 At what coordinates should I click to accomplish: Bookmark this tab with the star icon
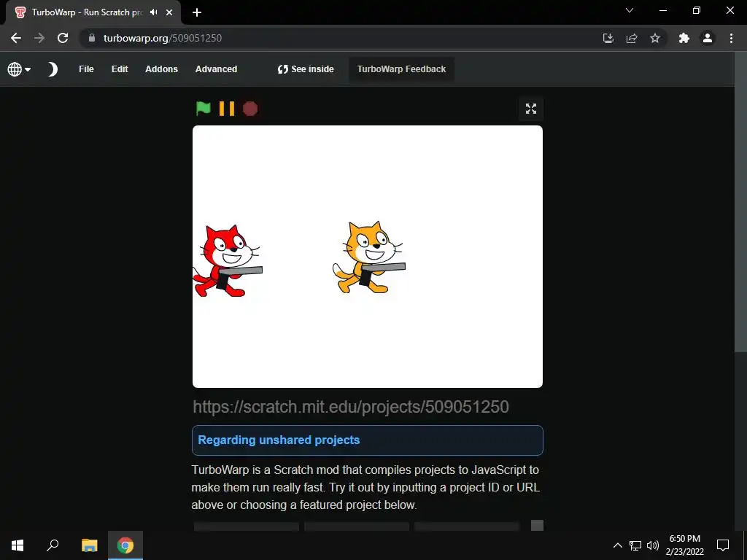(x=655, y=38)
